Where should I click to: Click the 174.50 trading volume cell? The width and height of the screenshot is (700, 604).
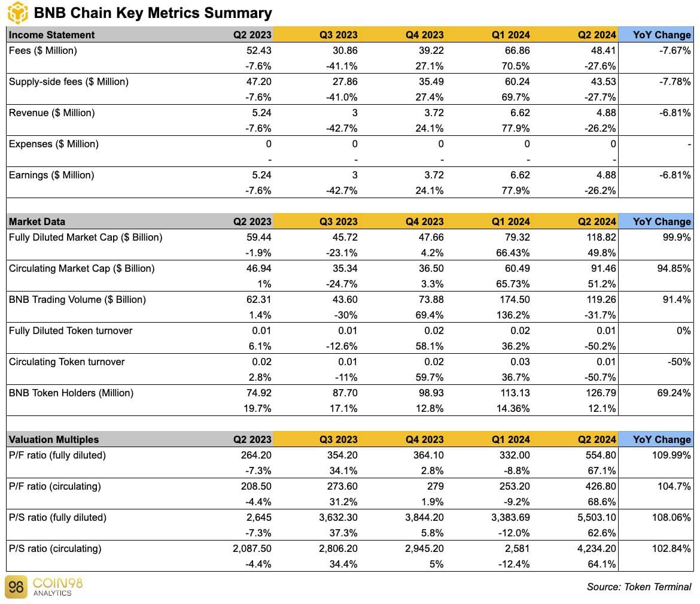[x=515, y=300]
